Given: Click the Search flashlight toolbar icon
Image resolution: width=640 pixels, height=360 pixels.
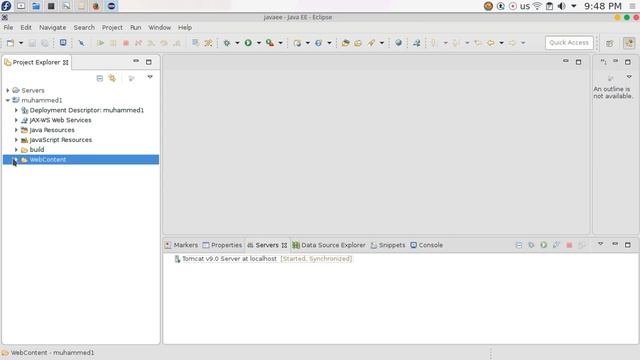Looking at the screenshot, I should (371, 43).
